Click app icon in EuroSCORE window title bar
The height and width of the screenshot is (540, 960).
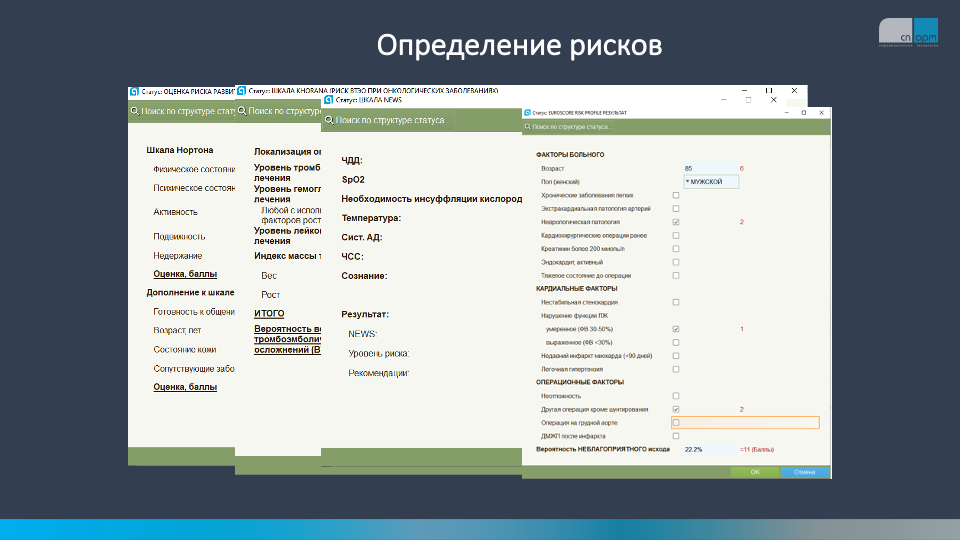pos(527,113)
